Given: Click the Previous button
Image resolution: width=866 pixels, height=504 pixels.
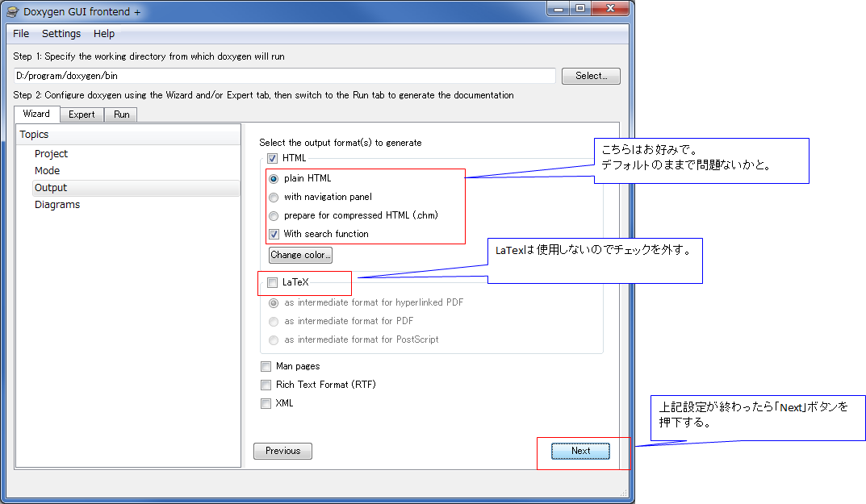Looking at the screenshot, I should (x=282, y=451).
